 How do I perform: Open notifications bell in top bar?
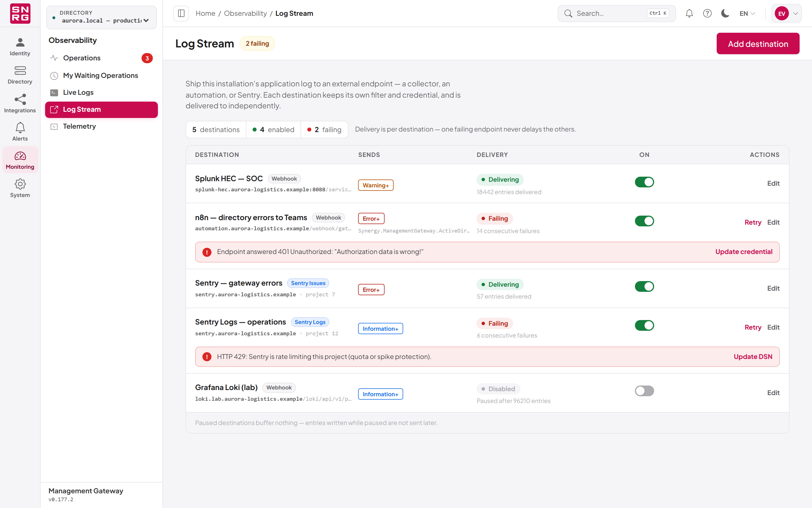[x=689, y=14]
